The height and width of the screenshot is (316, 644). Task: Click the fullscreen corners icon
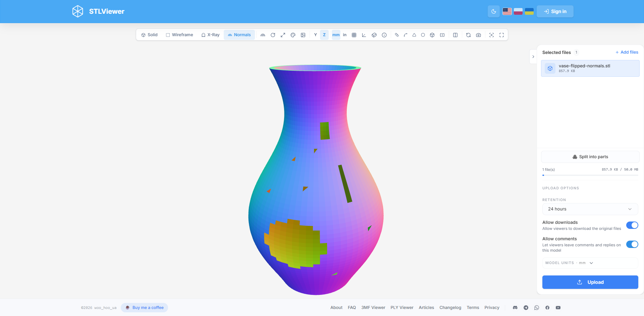coord(501,35)
